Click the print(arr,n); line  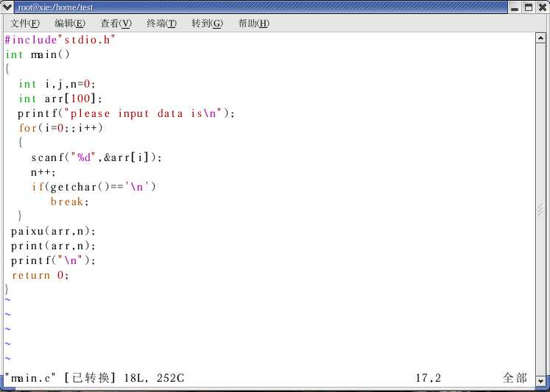53,246
